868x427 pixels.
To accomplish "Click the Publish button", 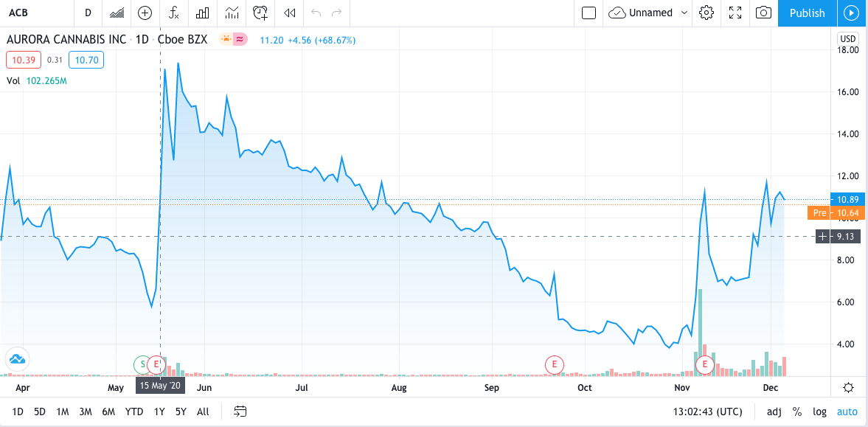I will pyautogui.click(x=807, y=13).
